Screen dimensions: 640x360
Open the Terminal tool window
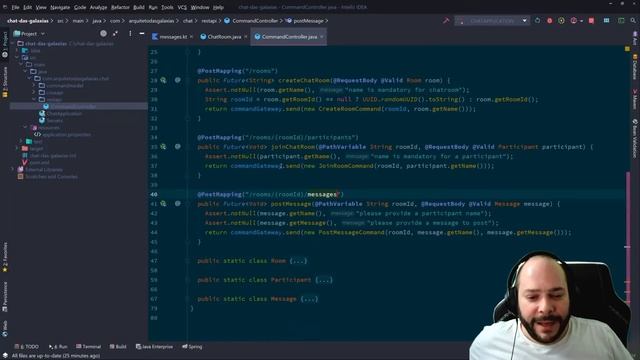pyautogui.click(x=89, y=347)
